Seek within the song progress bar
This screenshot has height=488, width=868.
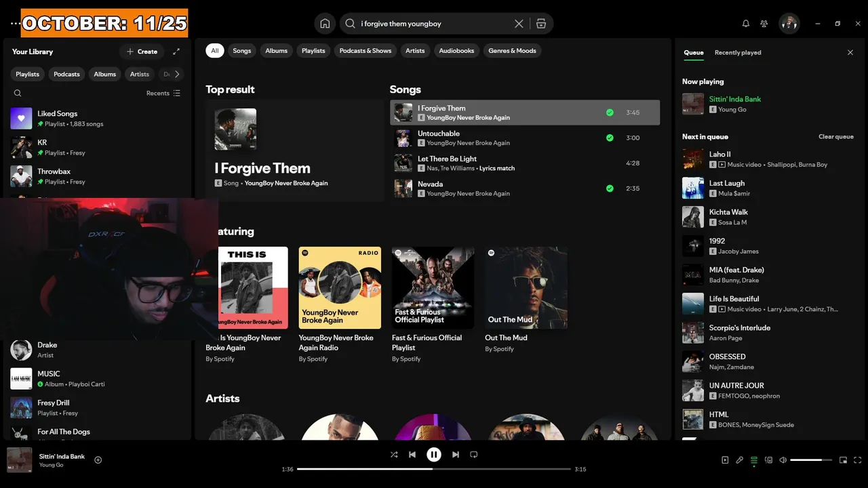pyautogui.click(x=434, y=469)
